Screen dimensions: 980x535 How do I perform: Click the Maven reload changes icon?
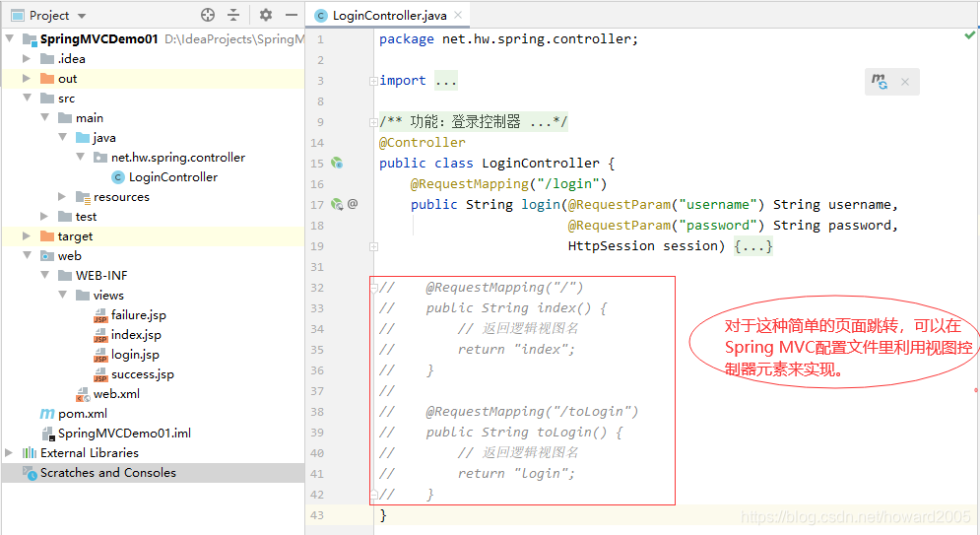(880, 81)
